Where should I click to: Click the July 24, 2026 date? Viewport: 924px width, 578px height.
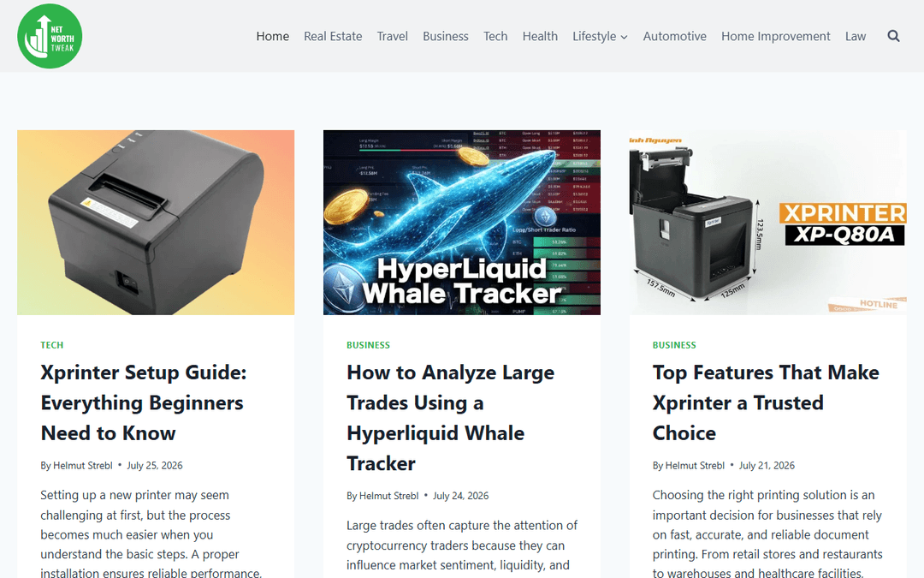(x=461, y=496)
